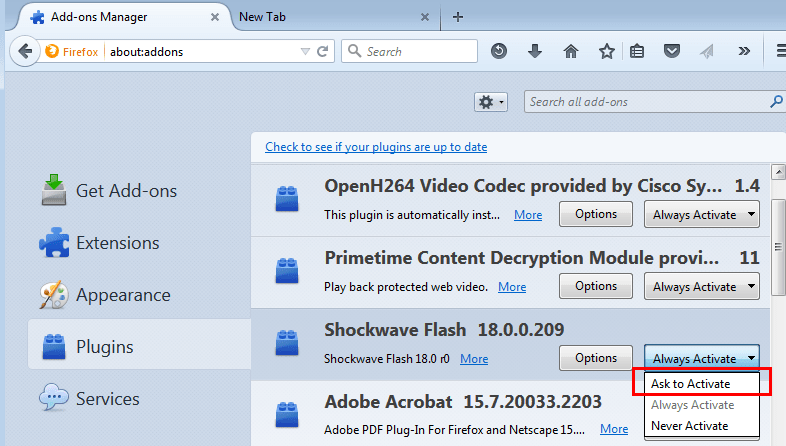Click Options button for Shockwave Flash

[596, 358]
